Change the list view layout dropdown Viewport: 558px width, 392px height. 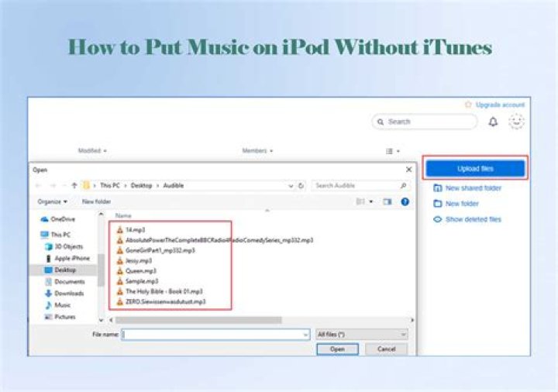392,151
